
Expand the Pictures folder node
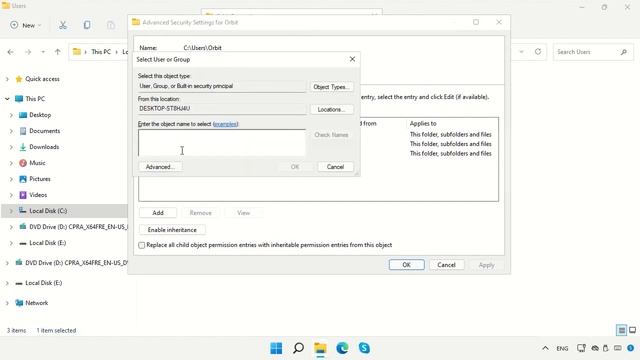tap(11, 179)
